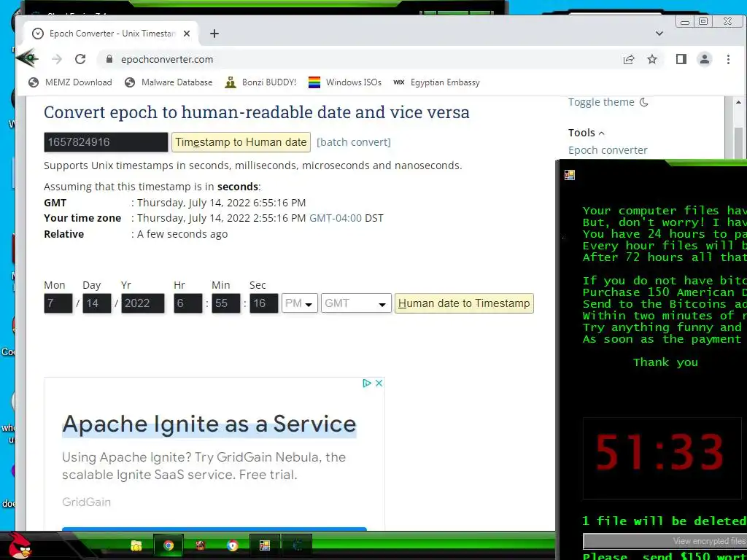Viewport: 747px width, 560px height.
Task: Click the lock icon in address bar
Action: pyautogui.click(x=109, y=59)
